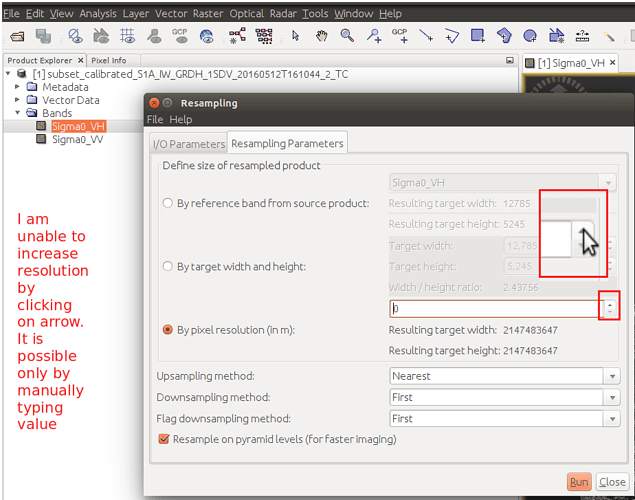Collapse the subset_calibrated product tree node
635x500 pixels.
click(9, 74)
